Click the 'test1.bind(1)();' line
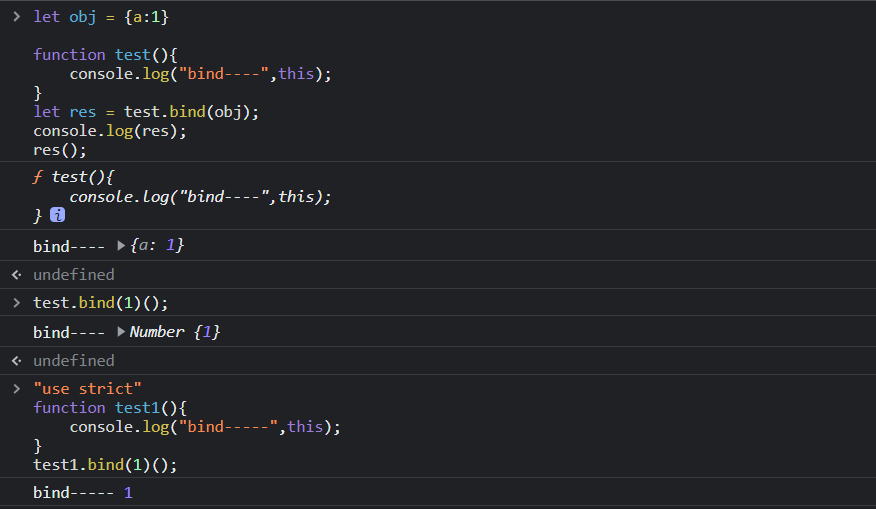This screenshot has width=876, height=509. [x=105, y=465]
